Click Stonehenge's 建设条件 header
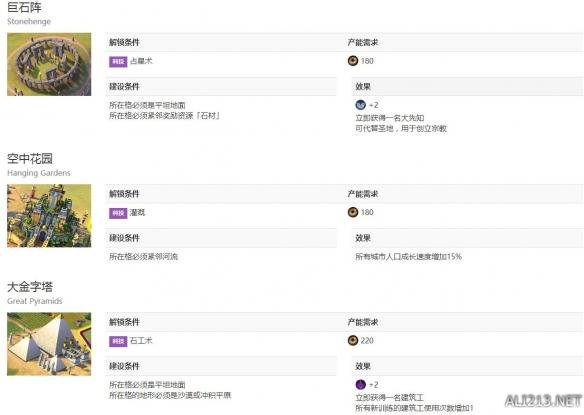 (124, 87)
